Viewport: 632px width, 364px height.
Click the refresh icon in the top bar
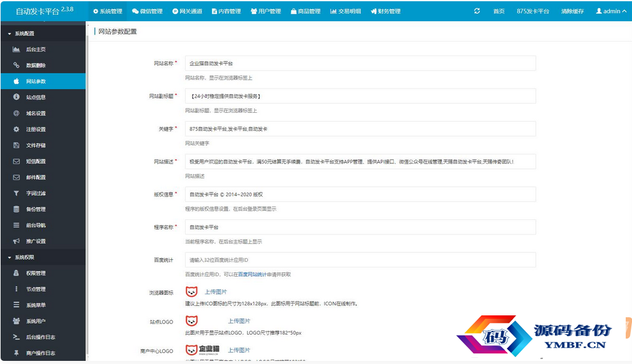[477, 11]
